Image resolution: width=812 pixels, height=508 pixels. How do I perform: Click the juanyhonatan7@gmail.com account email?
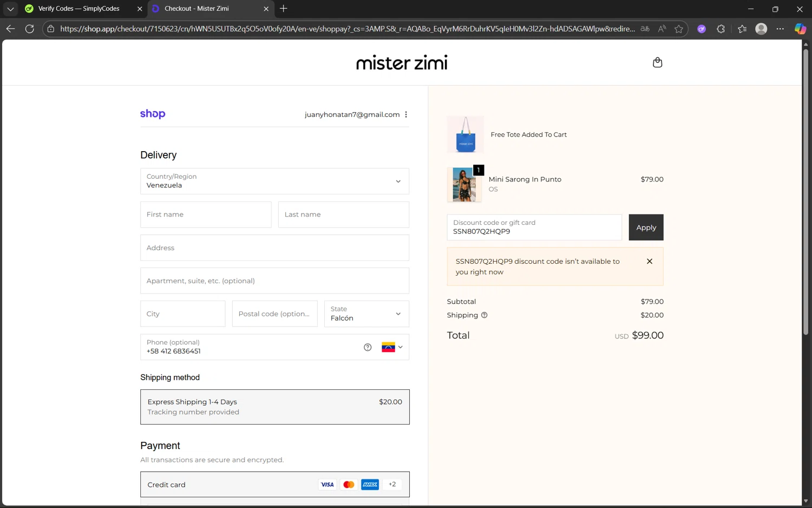pos(352,114)
